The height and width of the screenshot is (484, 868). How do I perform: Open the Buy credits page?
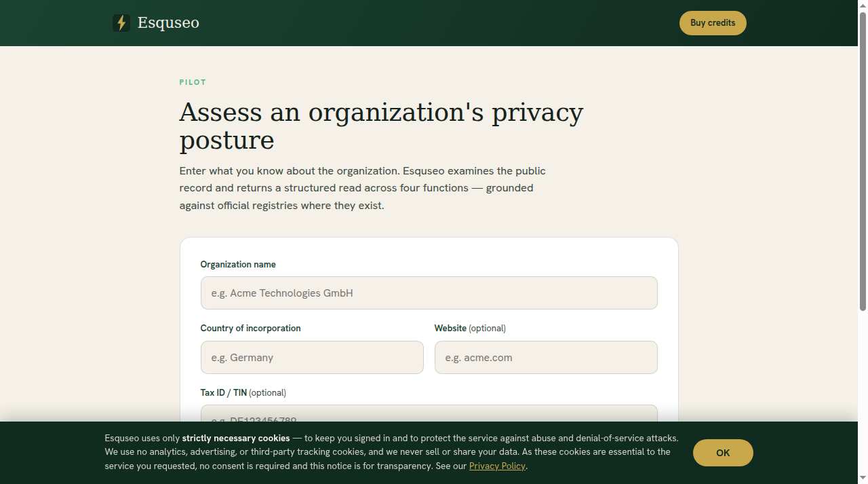pos(713,23)
